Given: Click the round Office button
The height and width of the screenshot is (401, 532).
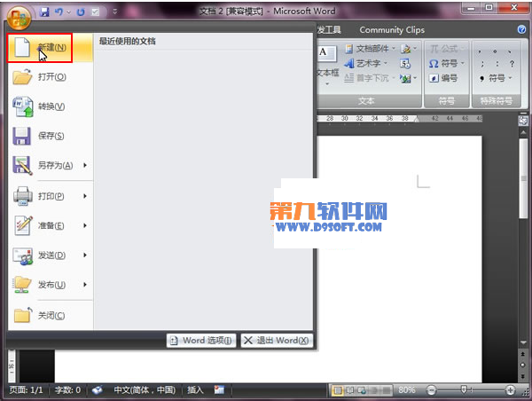Looking at the screenshot, I should 20,17.
